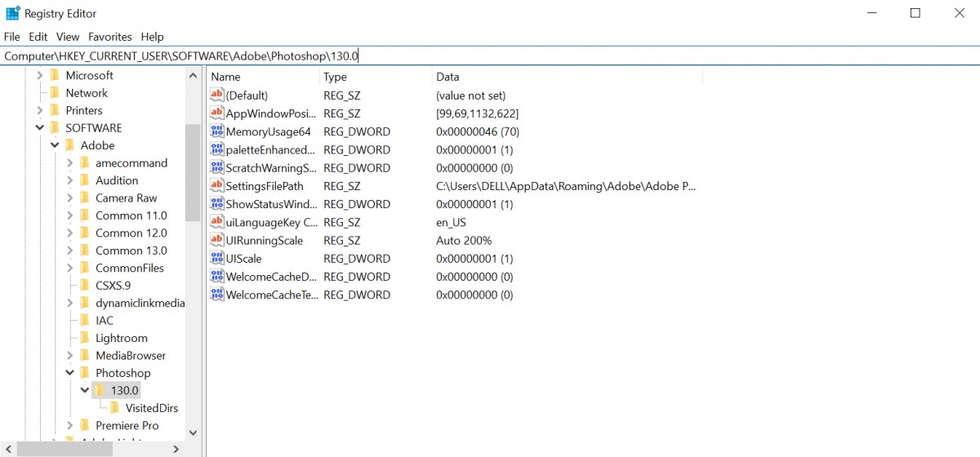Click the DWORD icon beside ScratchWarningS...

tap(217, 168)
